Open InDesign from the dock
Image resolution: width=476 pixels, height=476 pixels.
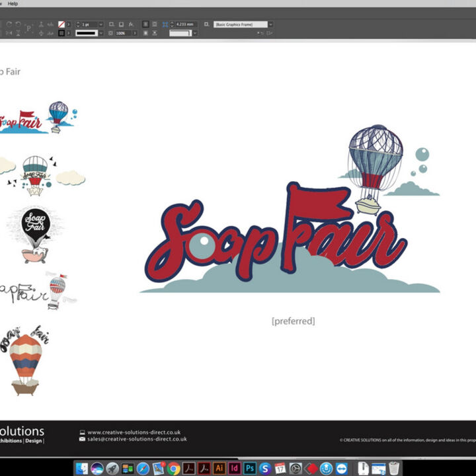[x=234, y=468]
